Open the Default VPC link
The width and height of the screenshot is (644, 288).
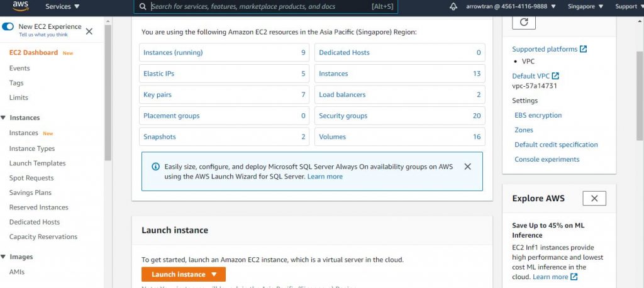tap(531, 77)
